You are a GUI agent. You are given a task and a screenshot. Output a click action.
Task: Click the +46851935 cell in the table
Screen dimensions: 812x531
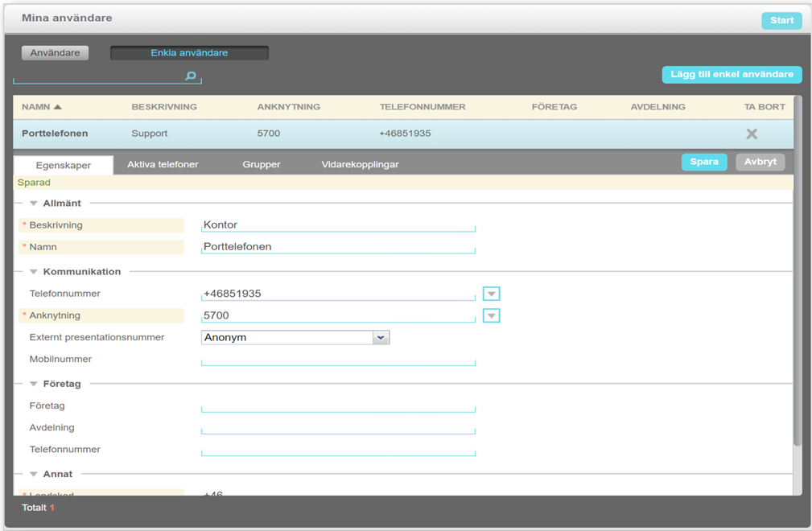coord(405,134)
